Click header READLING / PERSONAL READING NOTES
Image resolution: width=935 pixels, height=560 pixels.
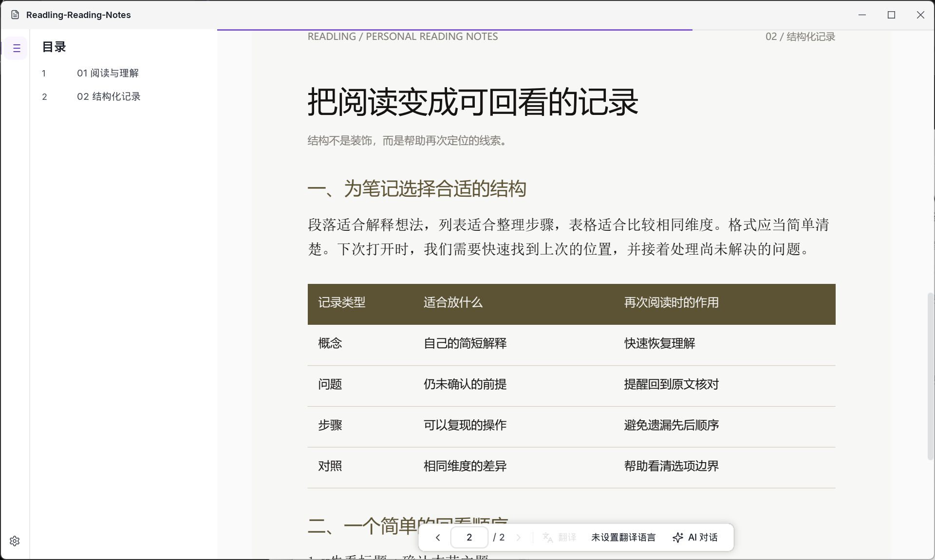(x=403, y=37)
